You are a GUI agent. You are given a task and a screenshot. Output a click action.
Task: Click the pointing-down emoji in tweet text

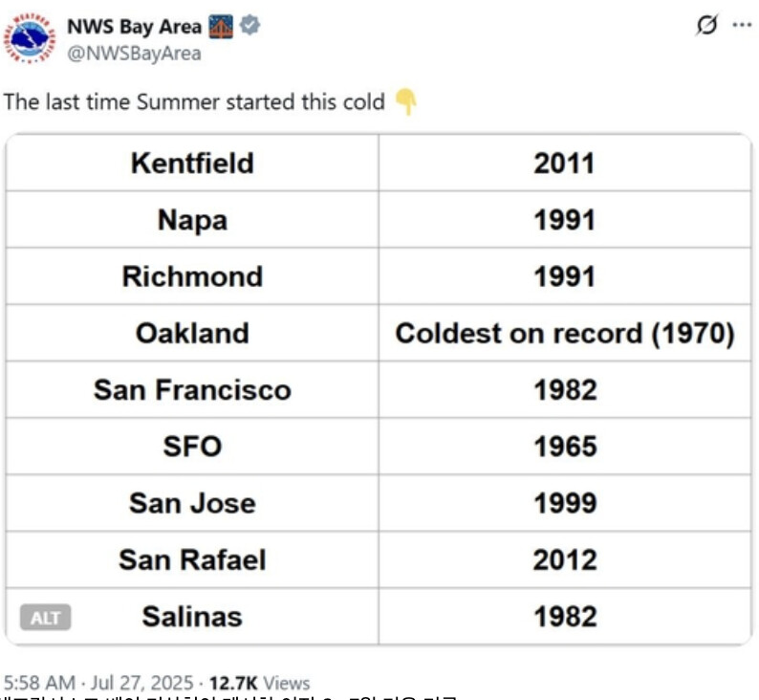click(x=405, y=101)
